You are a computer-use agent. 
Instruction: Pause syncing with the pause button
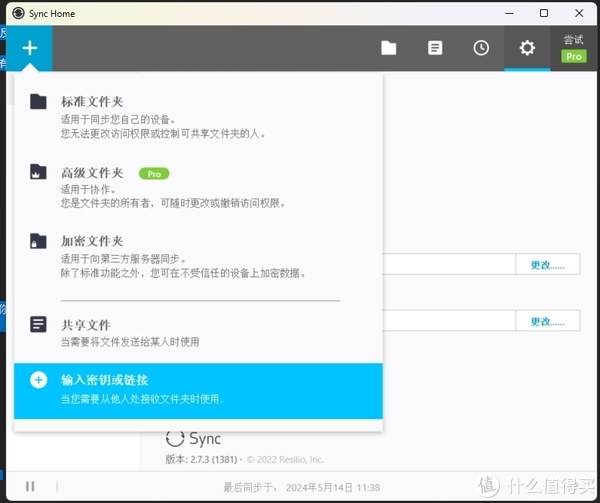click(x=30, y=486)
